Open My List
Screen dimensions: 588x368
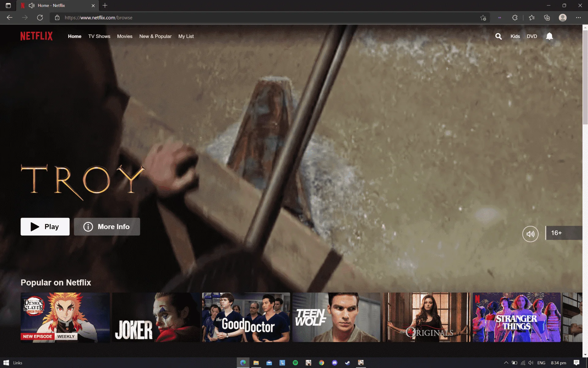(x=186, y=36)
